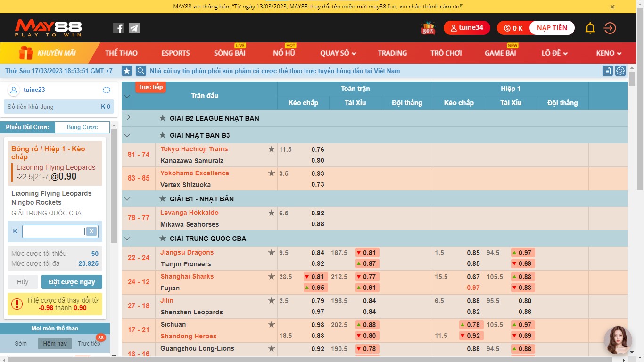Switch to the Bảng Cược tab
Viewport: 644px width, 362px height.
point(82,127)
